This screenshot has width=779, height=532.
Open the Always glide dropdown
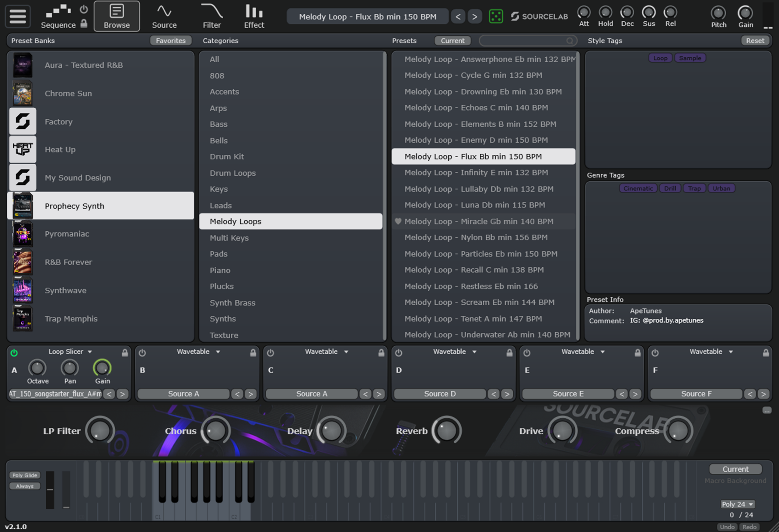coord(25,486)
